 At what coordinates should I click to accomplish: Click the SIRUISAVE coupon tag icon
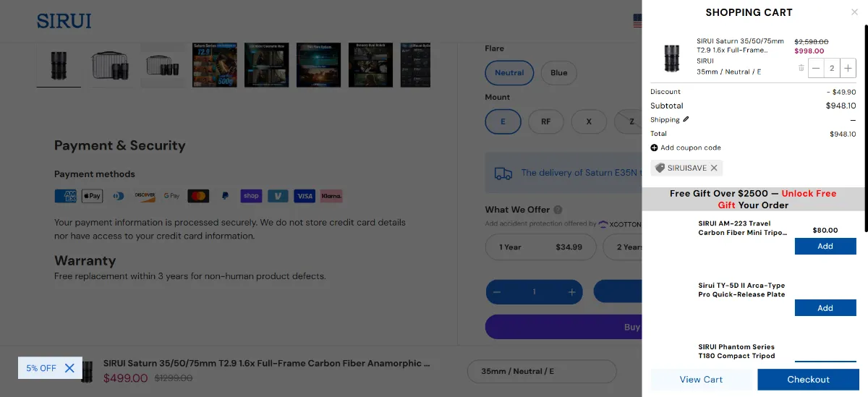coord(660,168)
